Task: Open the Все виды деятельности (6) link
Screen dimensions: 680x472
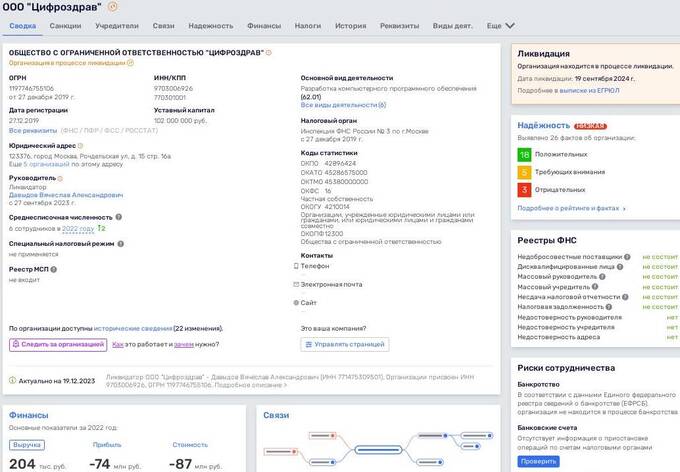Action: click(x=343, y=105)
